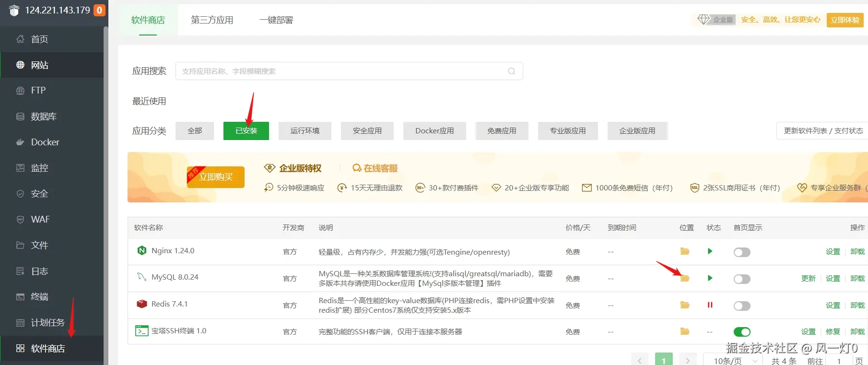Open 设置 for Redis 7.4.1
The width and height of the screenshot is (868, 365).
(833, 306)
